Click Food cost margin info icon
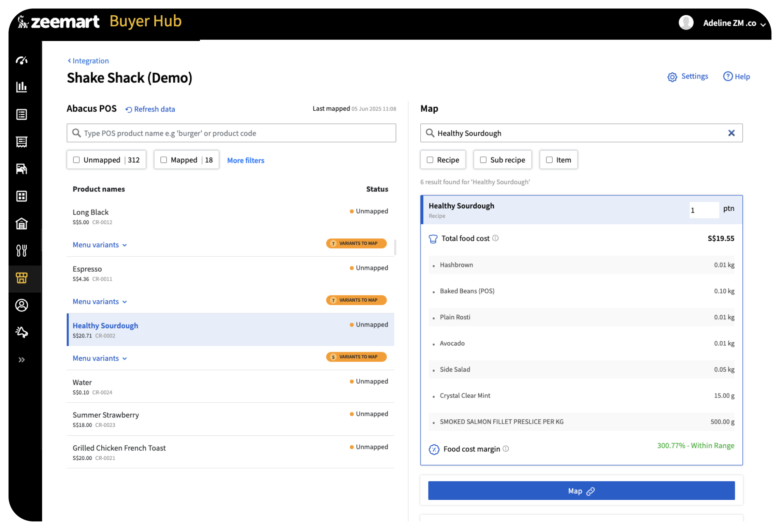782x532 pixels. click(506, 449)
